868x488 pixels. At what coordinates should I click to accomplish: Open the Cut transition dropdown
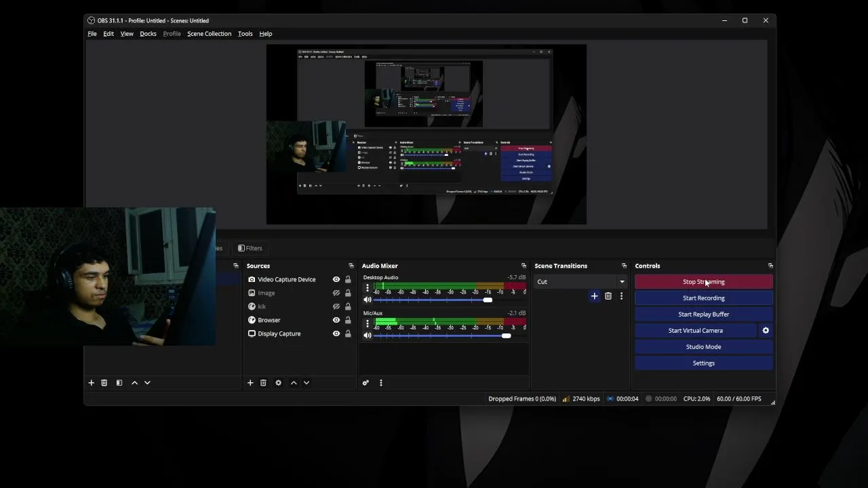click(x=580, y=282)
